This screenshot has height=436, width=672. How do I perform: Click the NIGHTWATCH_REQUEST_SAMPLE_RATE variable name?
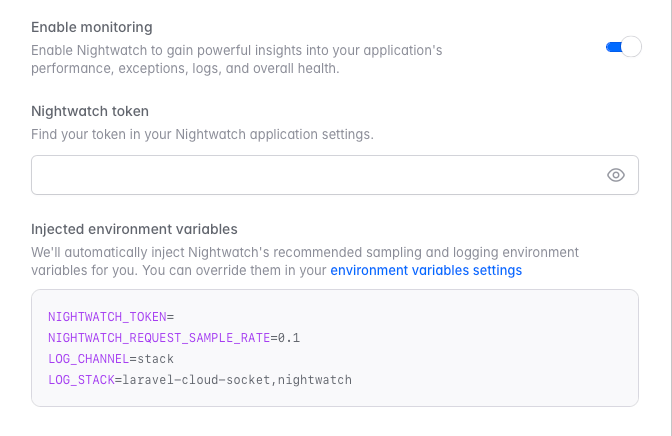159,338
